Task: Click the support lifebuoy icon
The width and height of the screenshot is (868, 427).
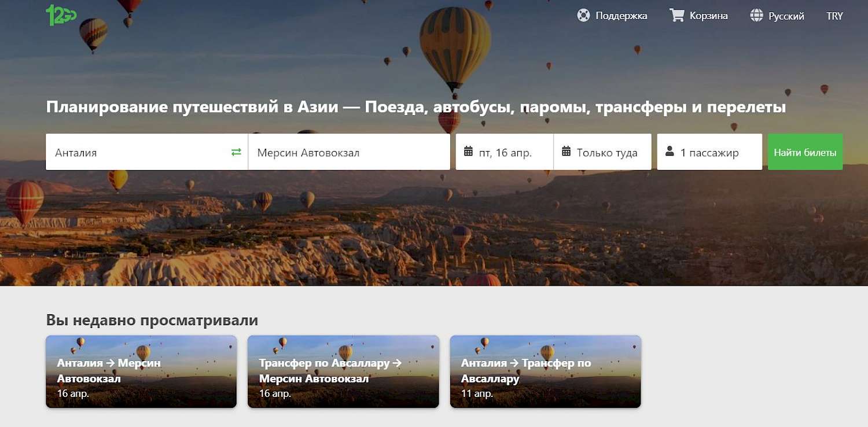Action: coord(583,16)
